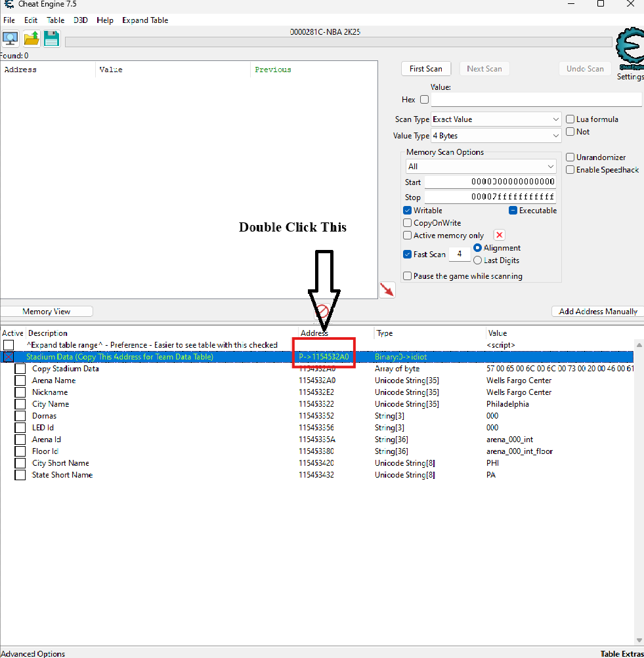Click red X beside Active memory only

coord(500,236)
